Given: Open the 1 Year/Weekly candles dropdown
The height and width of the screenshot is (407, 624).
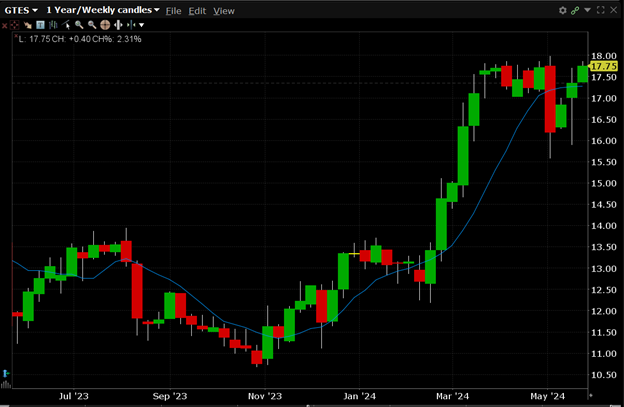Looking at the screenshot, I should [x=103, y=10].
